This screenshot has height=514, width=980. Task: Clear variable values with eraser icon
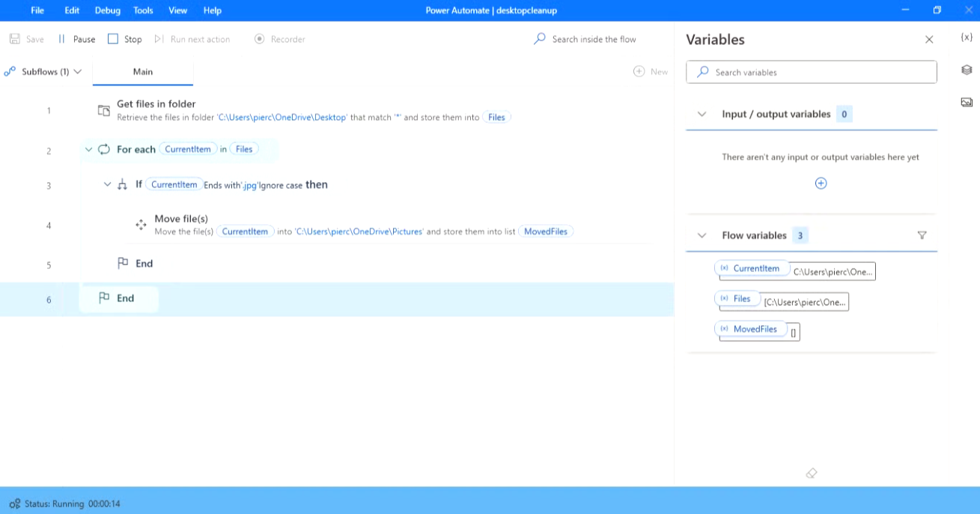[x=812, y=473]
